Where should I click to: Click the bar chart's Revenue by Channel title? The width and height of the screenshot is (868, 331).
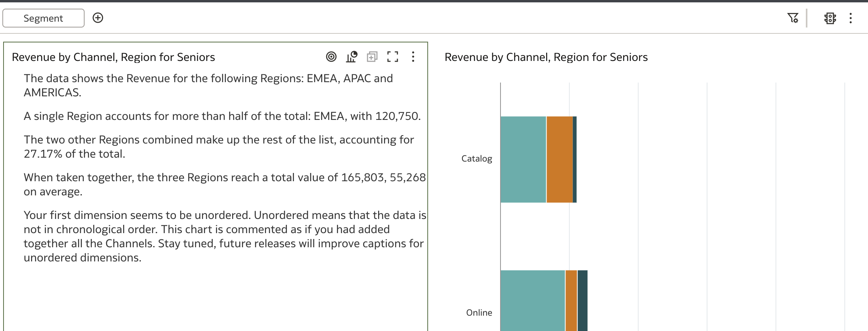coord(546,57)
